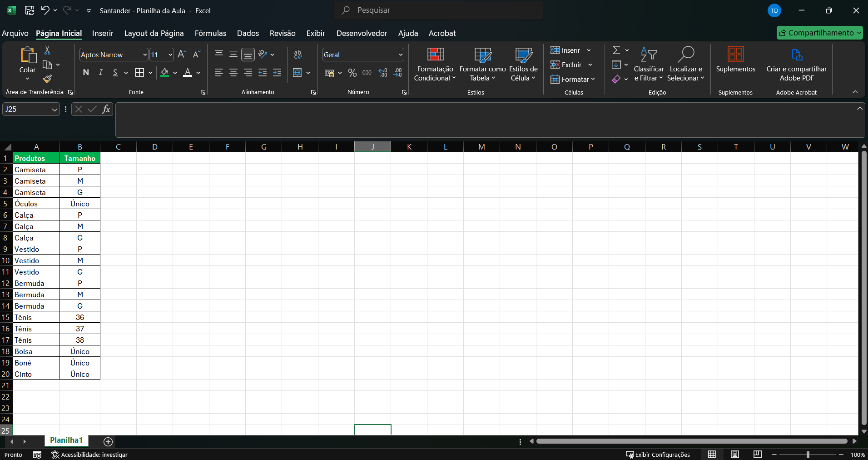Open the Fórmulas ribbon tab

(210, 33)
